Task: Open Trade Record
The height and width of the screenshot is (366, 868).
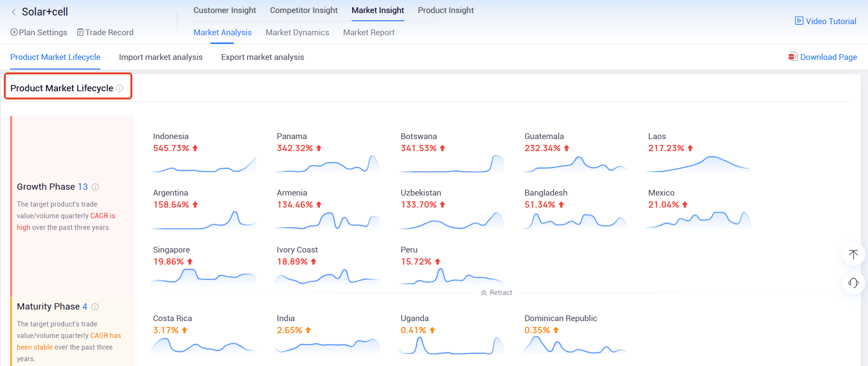Action: [x=105, y=32]
